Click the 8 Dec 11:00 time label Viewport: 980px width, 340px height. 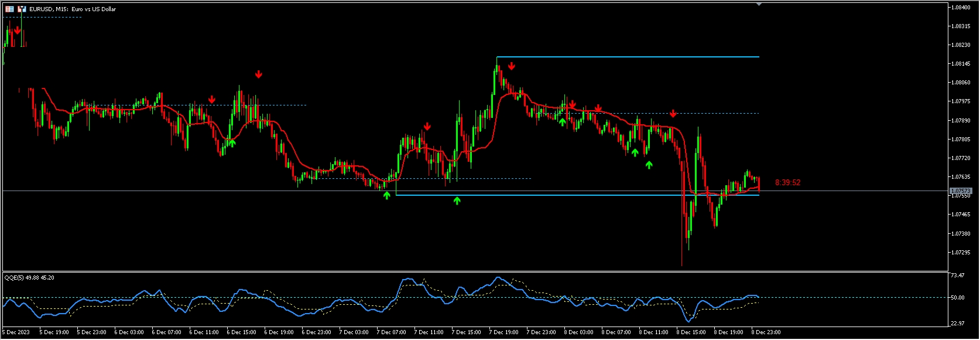654,332
